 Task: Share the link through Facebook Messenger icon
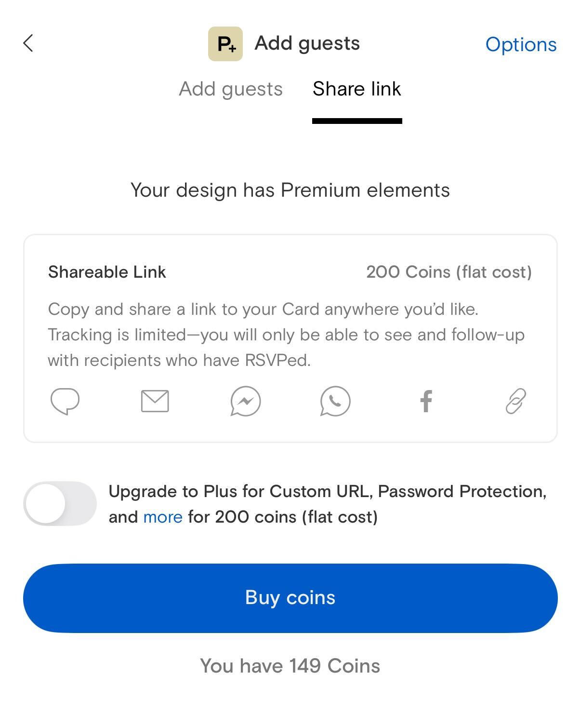tap(245, 401)
